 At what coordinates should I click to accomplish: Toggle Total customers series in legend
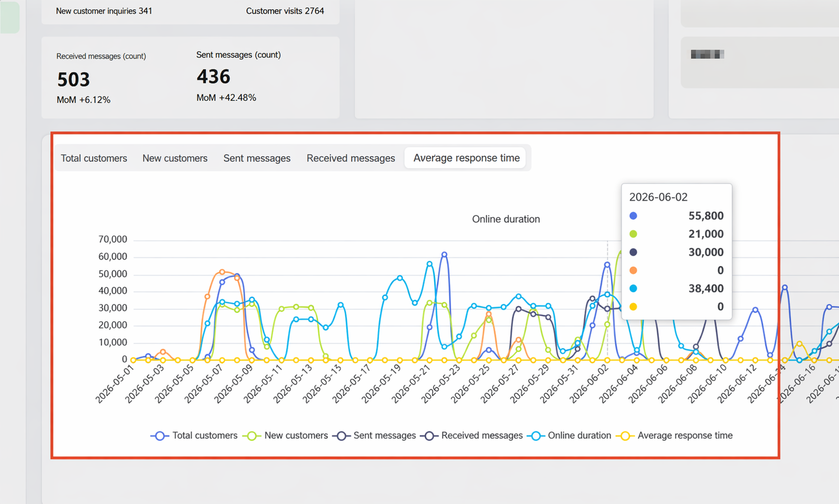coord(194,436)
